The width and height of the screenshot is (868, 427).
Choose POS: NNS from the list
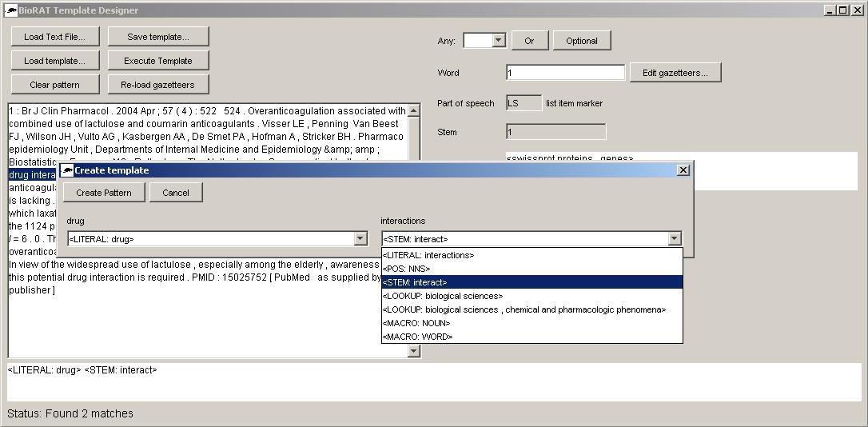406,269
